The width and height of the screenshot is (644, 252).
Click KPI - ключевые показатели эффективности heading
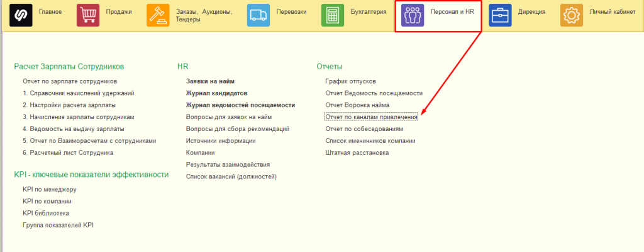(x=91, y=175)
